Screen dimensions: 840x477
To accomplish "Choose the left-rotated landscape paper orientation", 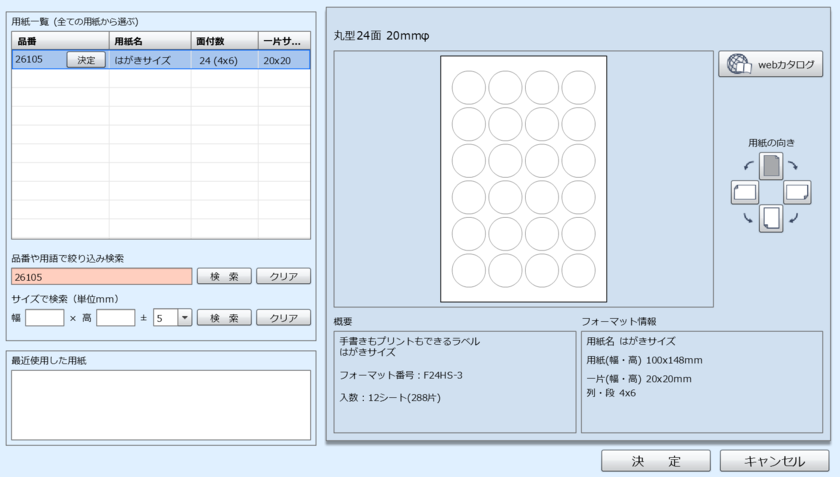I will [744, 191].
